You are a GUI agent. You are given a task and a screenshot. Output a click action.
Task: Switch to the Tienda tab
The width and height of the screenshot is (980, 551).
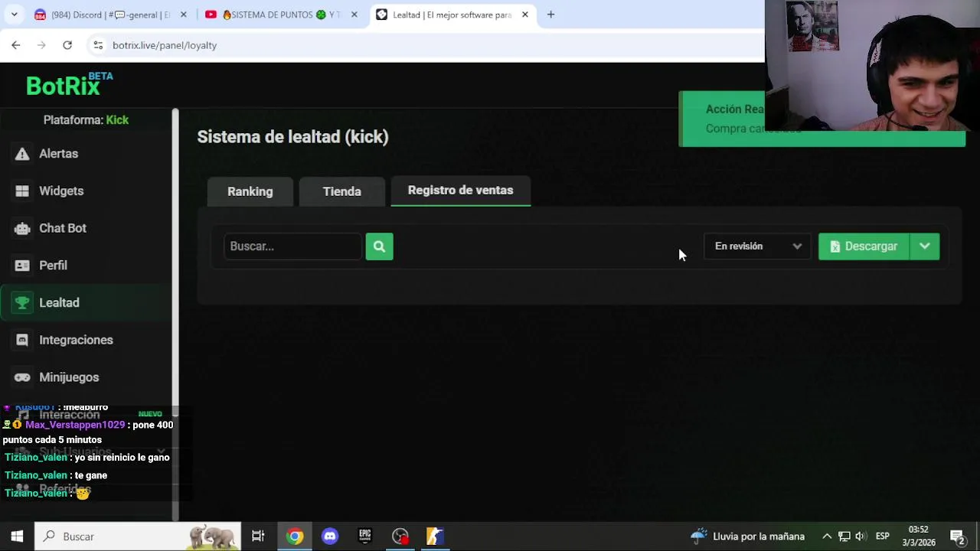point(341,191)
